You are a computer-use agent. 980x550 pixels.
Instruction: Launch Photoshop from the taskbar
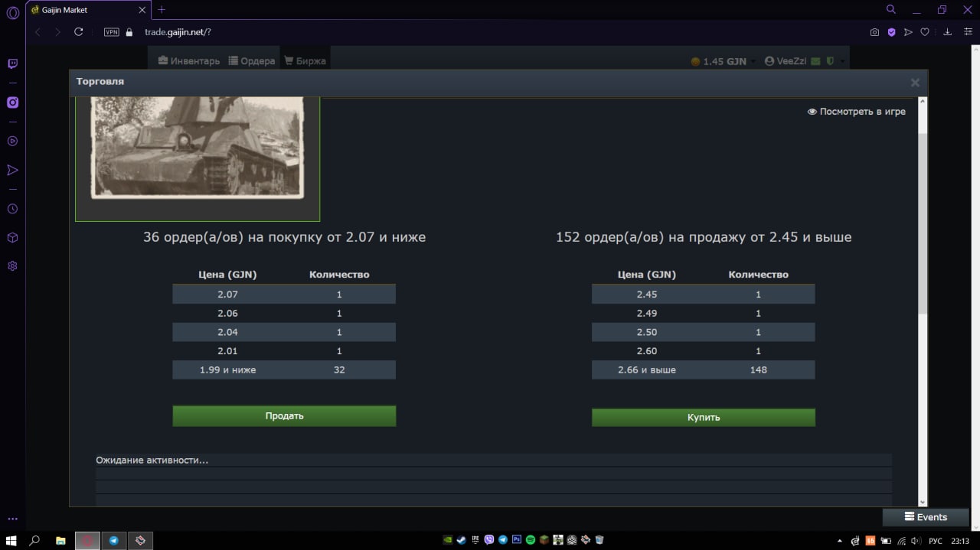tap(517, 540)
